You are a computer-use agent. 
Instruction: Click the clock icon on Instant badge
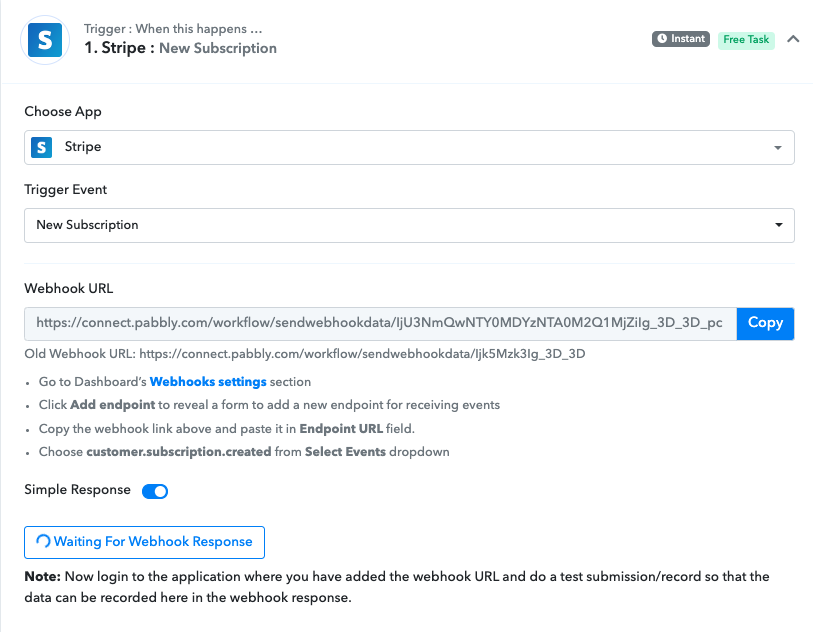pyautogui.click(x=662, y=38)
